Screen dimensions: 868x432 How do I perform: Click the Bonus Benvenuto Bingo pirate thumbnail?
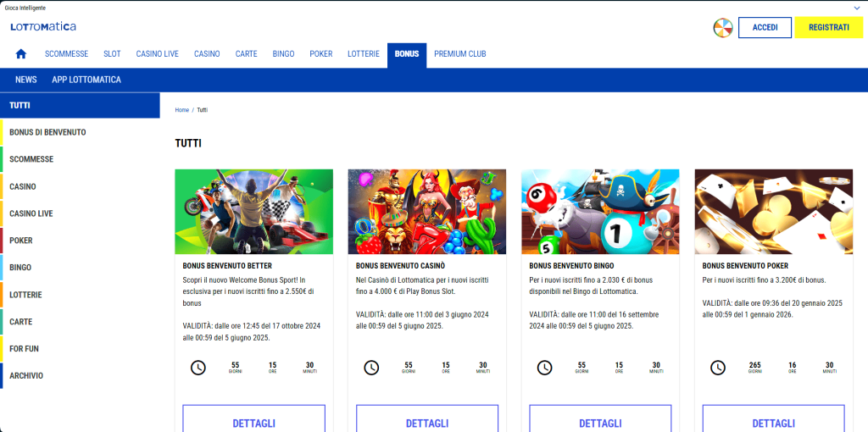click(600, 212)
